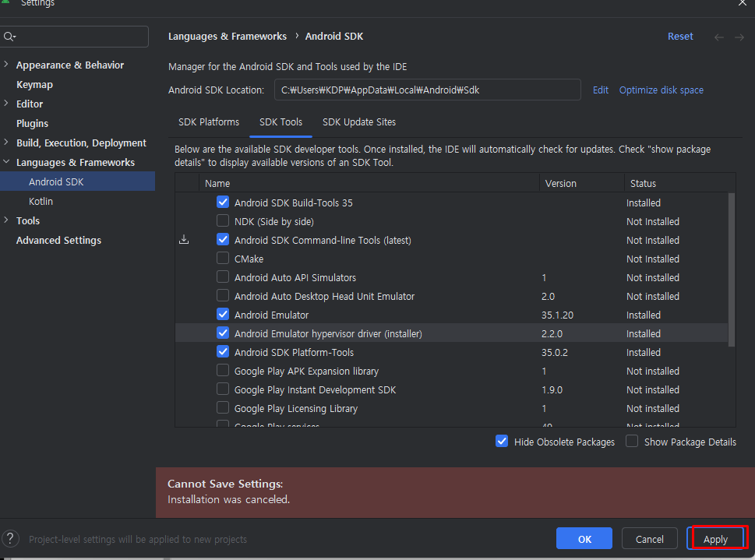The image size is (755, 560).
Task: Open the SDK Update Sites tab
Action: point(359,122)
